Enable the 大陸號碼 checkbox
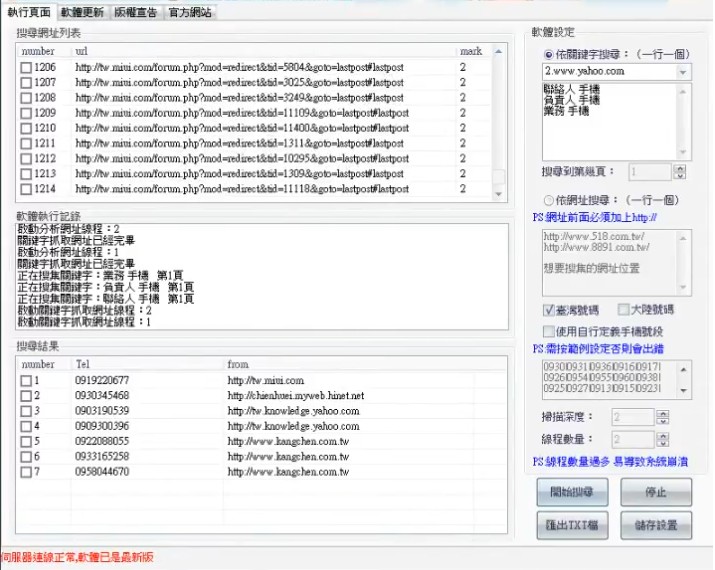 (624, 311)
